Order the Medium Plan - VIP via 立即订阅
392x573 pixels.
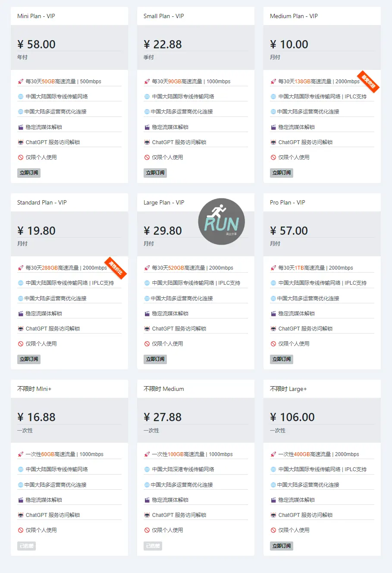[x=282, y=173]
